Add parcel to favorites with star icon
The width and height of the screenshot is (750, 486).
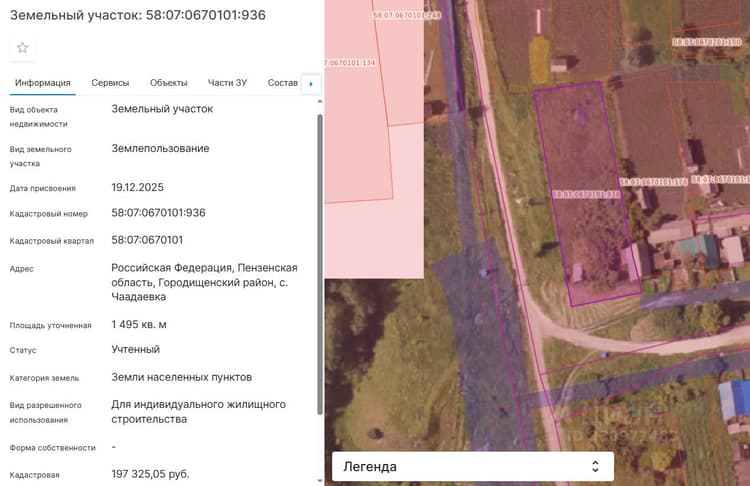click(x=22, y=47)
